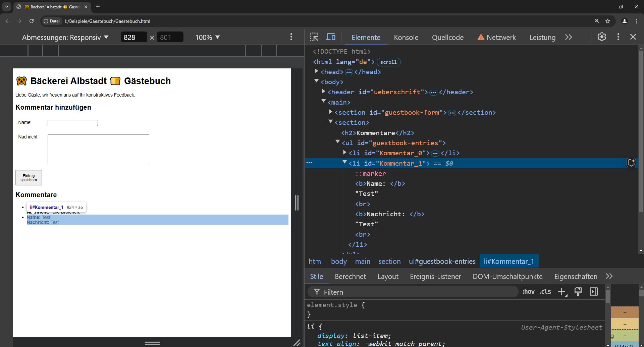
Task: Open the 100% zoom dropdown
Action: pyautogui.click(x=208, y=37)
